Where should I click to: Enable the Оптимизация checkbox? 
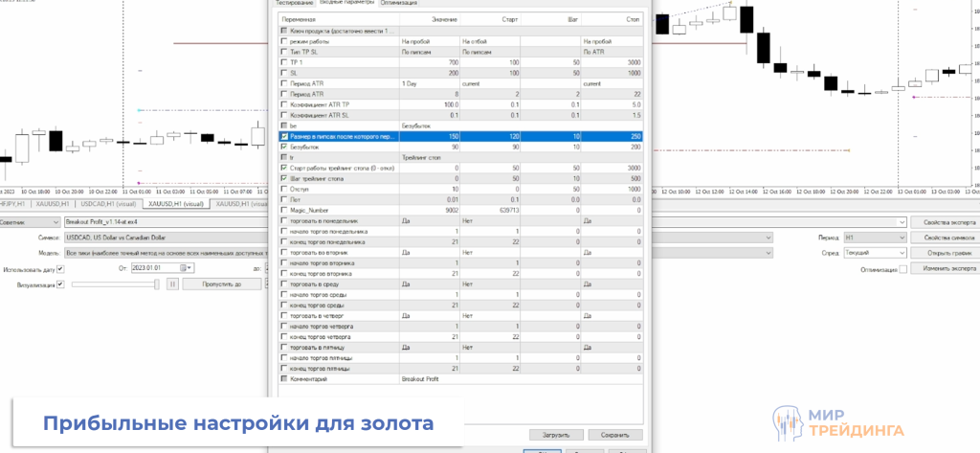point(902,269)
